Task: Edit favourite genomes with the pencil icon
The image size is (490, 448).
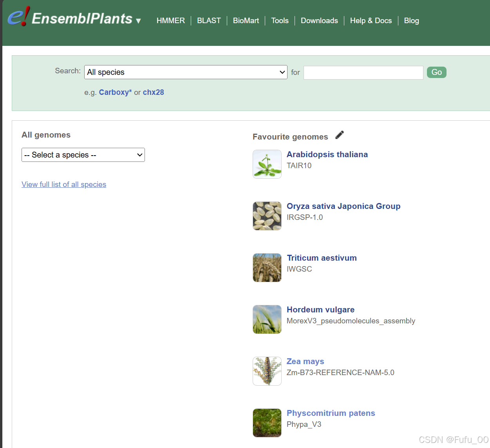Action: tap(339, 135)
